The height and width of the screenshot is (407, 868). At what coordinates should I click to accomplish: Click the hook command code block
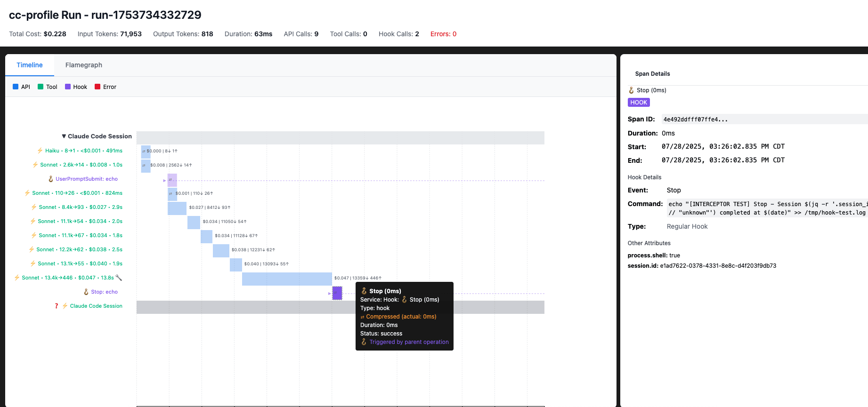point(768,208)
